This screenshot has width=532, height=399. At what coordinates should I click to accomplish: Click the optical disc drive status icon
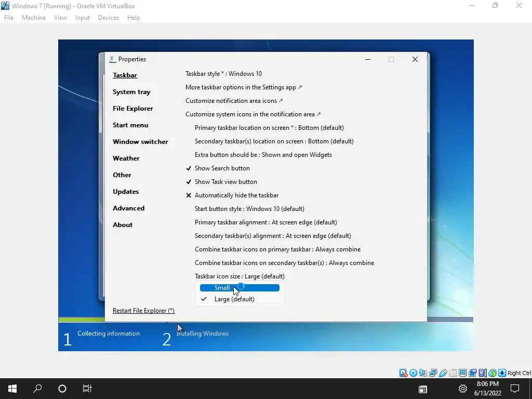[413, 373]
